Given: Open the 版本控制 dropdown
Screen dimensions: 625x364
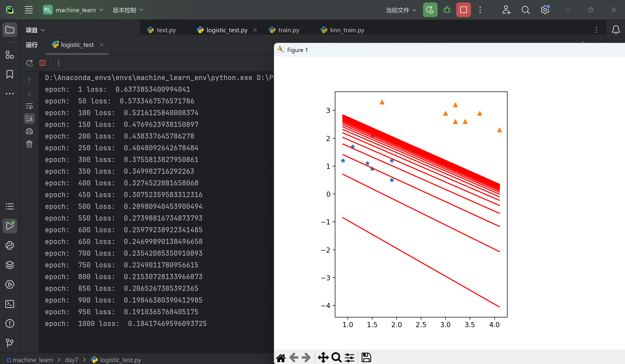Looking at the screenshot, I should 127,10.
